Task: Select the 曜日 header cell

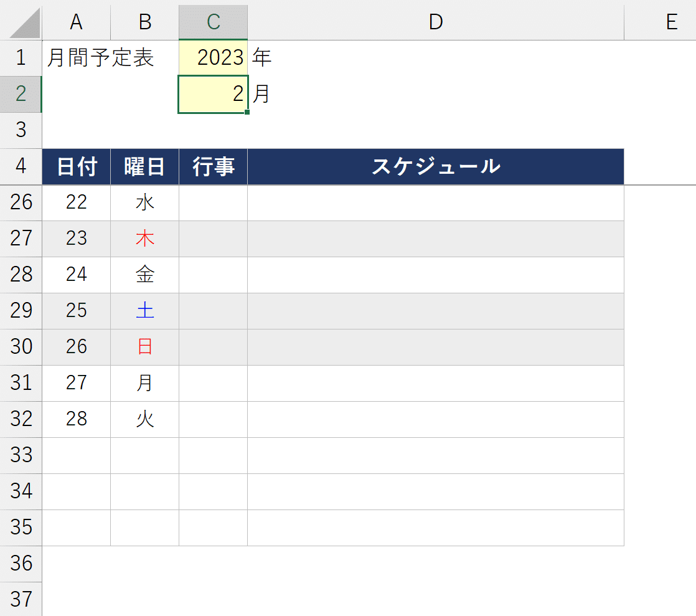Action: tap(144, 166)
